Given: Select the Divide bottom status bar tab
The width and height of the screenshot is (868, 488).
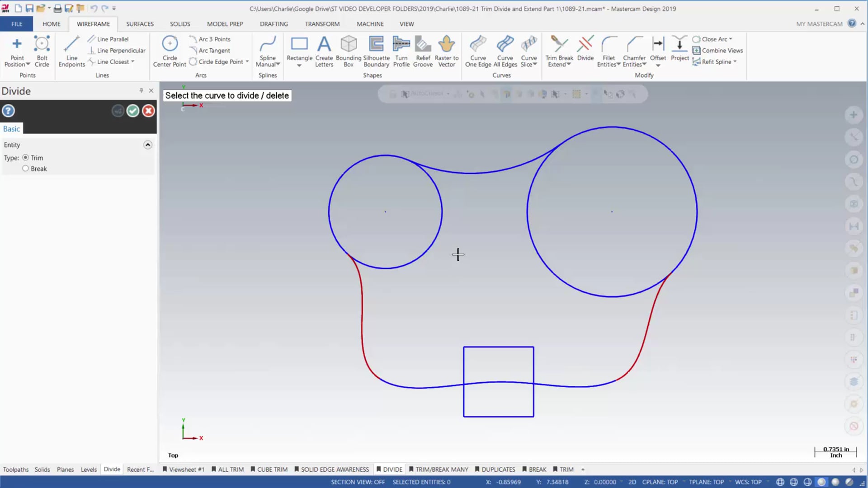Looking at the screenshot, I should click(112, 469).
